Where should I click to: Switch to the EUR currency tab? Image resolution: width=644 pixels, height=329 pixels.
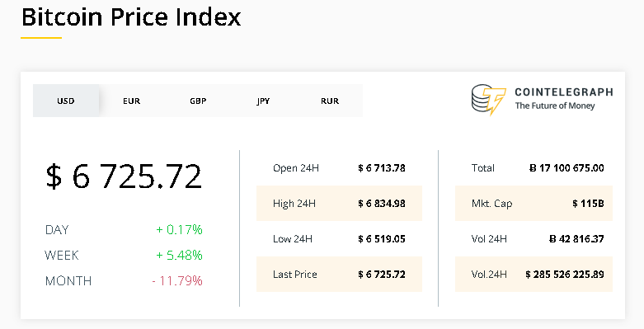pyautogui.click(x=131, y=101)
